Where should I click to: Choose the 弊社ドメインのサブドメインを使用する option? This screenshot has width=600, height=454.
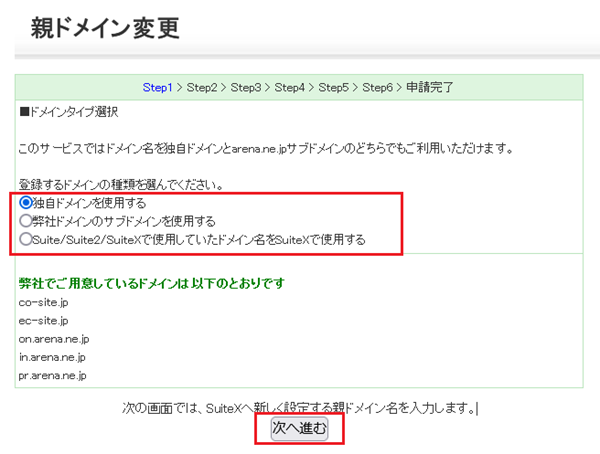(x=26, y=220)
